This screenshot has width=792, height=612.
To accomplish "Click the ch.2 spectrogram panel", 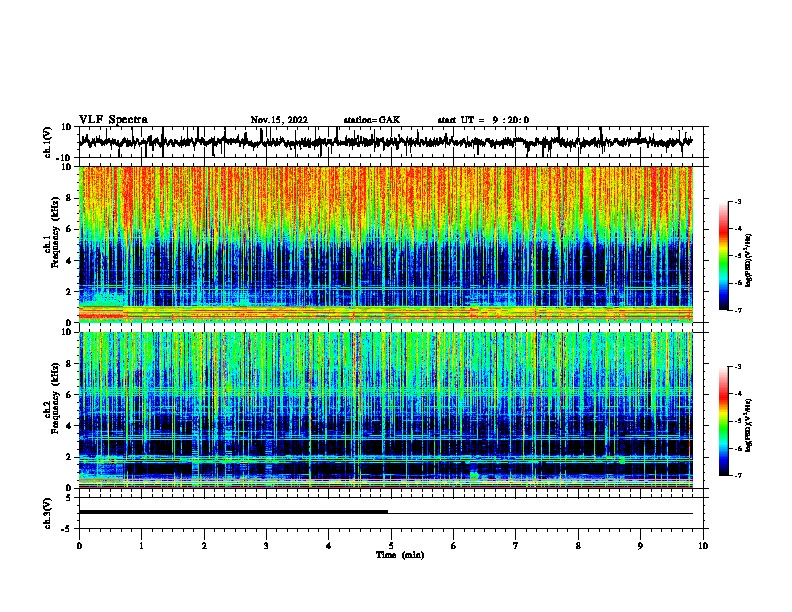I will click(x=386, y=410).
